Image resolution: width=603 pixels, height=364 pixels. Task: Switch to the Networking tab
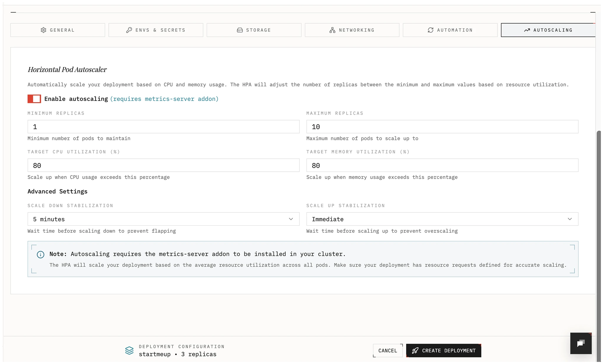coord(352,30)
